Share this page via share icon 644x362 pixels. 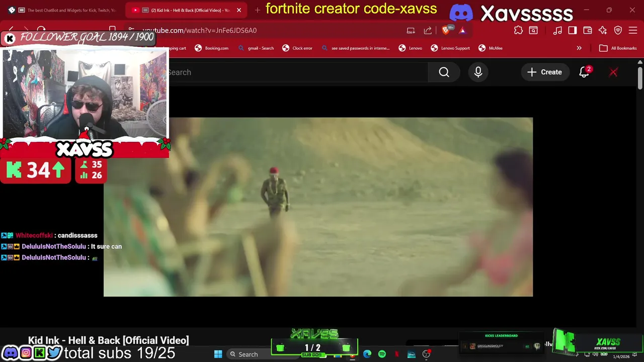point(428,30)
